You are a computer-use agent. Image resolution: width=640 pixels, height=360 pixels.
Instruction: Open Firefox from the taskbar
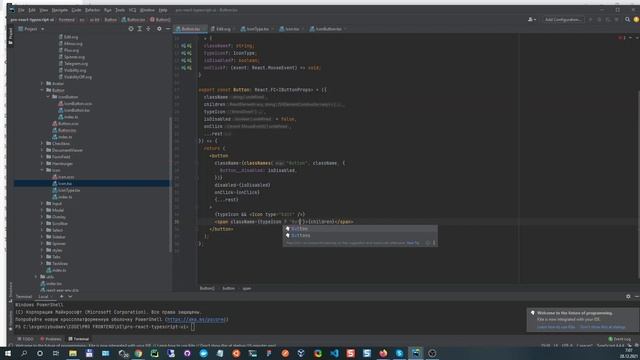[383, 353]
